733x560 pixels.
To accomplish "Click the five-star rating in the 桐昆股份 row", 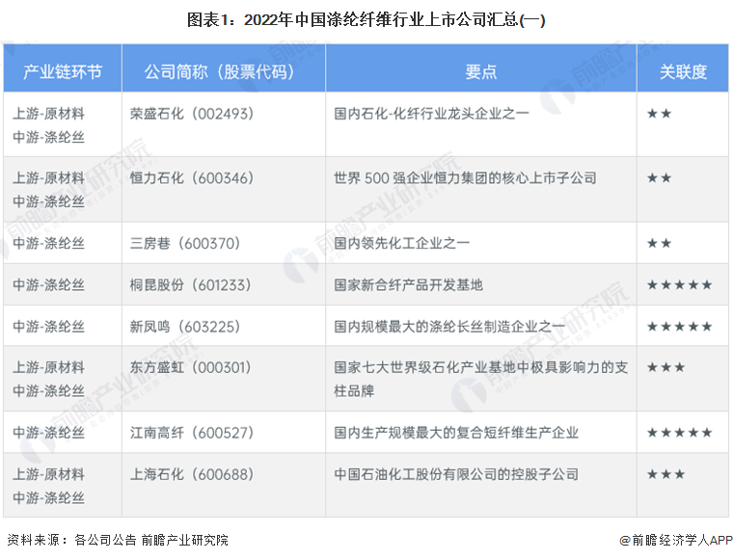I will pos(679,285).
